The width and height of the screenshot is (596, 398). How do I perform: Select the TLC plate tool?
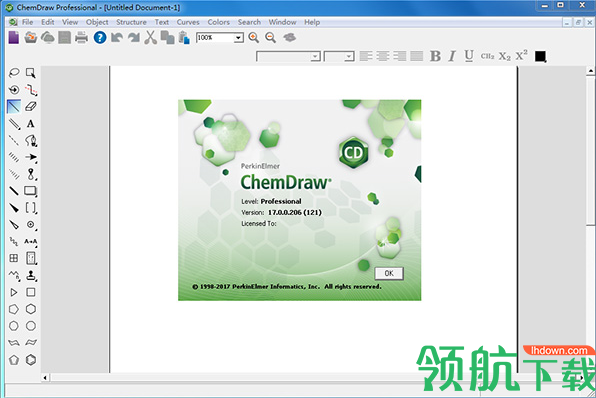(x=31, y=258)
